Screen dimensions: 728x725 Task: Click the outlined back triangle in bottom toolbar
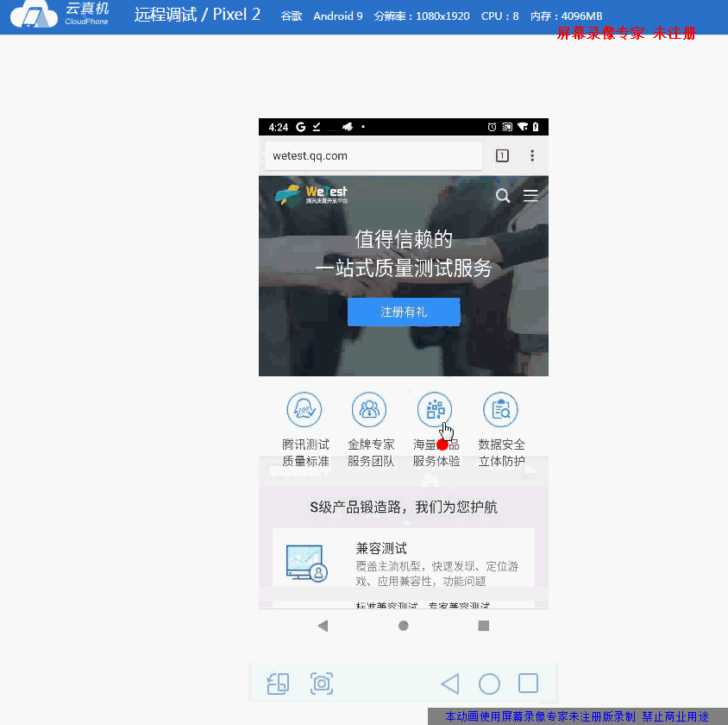pyautogui.click(x=450, y=684)
